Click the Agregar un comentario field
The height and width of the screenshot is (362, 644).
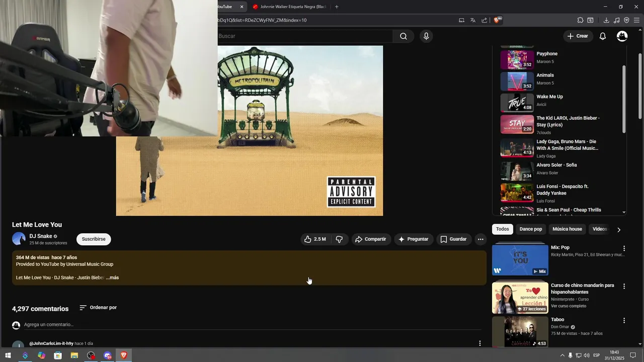[252, 325]
